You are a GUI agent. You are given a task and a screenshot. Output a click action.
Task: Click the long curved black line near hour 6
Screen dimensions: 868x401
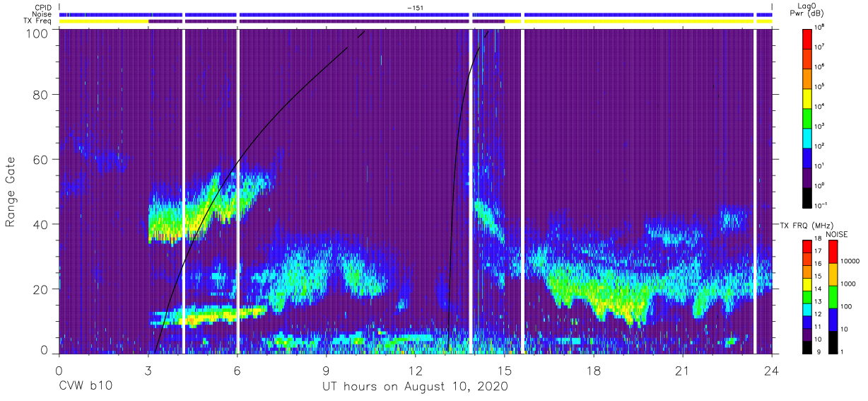pyautogui.click(x=240, y=157)
